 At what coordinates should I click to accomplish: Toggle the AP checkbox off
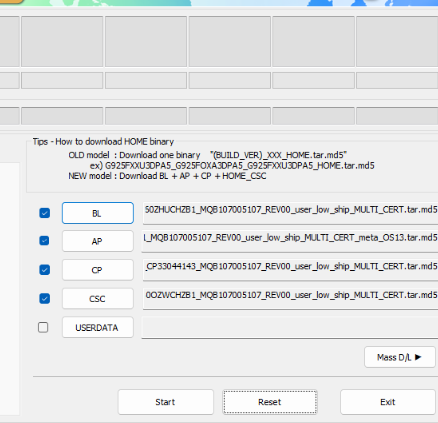pyautogui.click(x=45, y=241)
